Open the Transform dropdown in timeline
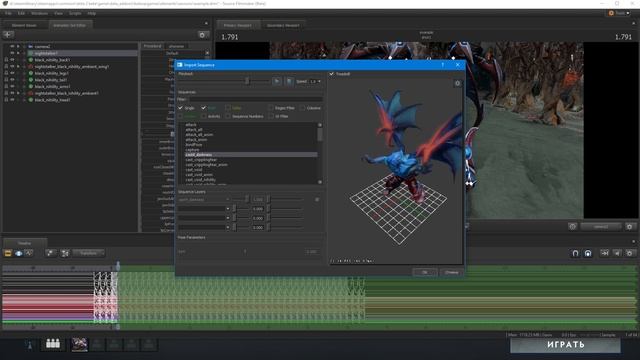640x360 pixels. 88,253
